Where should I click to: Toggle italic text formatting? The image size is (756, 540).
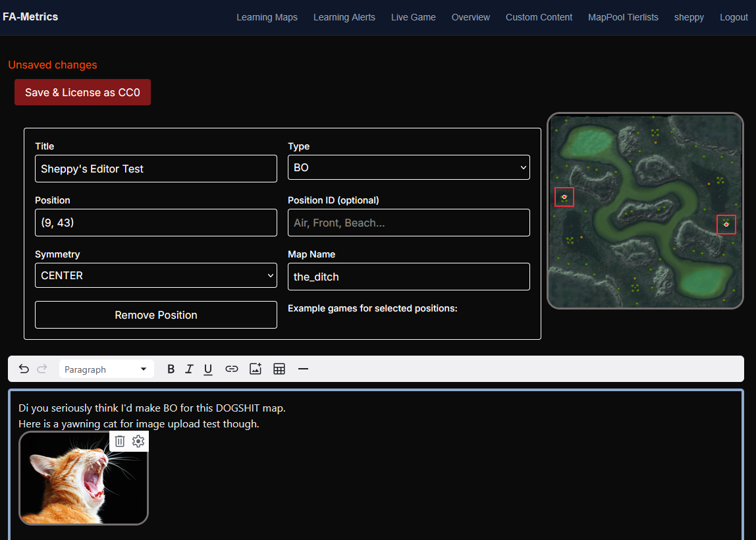pos(189,369)
